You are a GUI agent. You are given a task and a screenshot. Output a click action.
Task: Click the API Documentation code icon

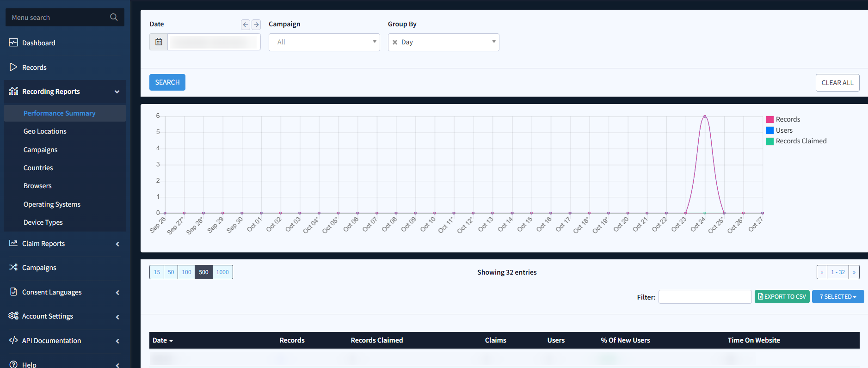(x=13, y=340)
